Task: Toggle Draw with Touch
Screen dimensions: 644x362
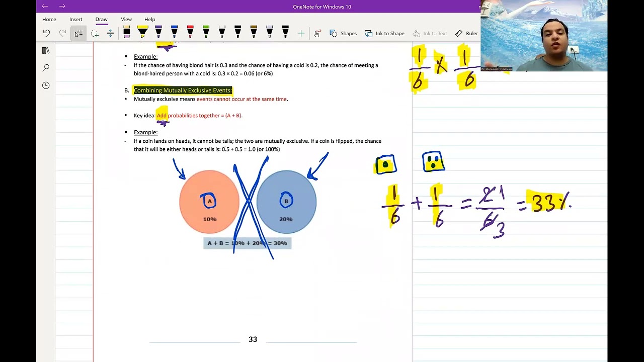Action: coord(317,33)
